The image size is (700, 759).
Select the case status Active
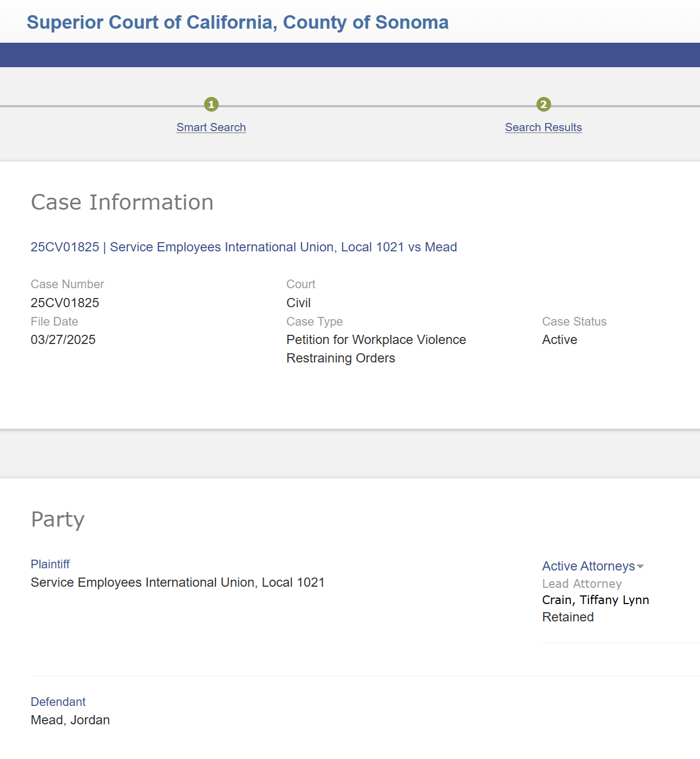pos(560,340)
